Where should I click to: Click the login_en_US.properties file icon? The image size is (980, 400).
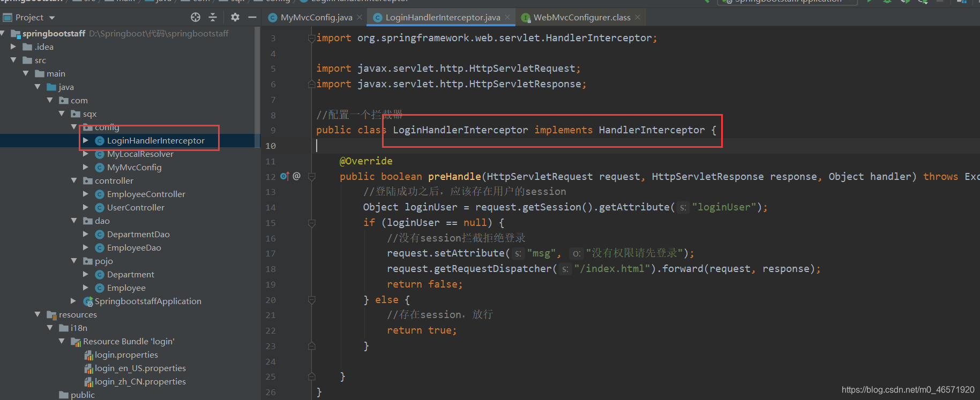click(88, 368)
